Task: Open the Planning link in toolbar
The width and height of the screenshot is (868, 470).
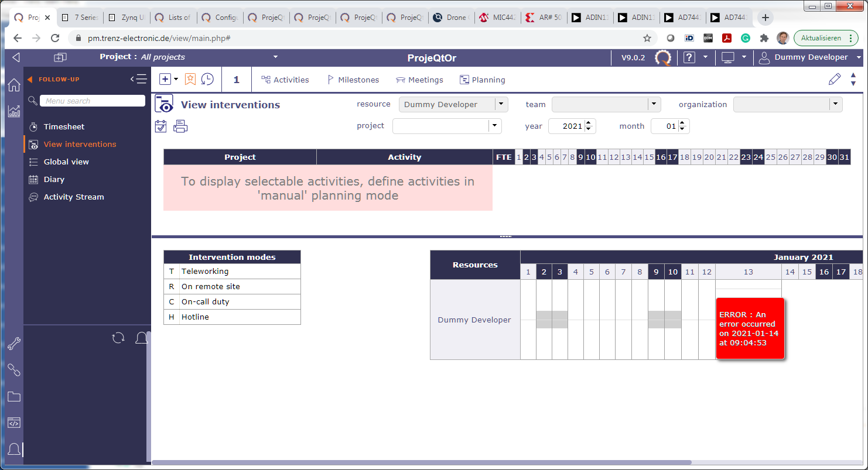Action: (x=482, y=80)
